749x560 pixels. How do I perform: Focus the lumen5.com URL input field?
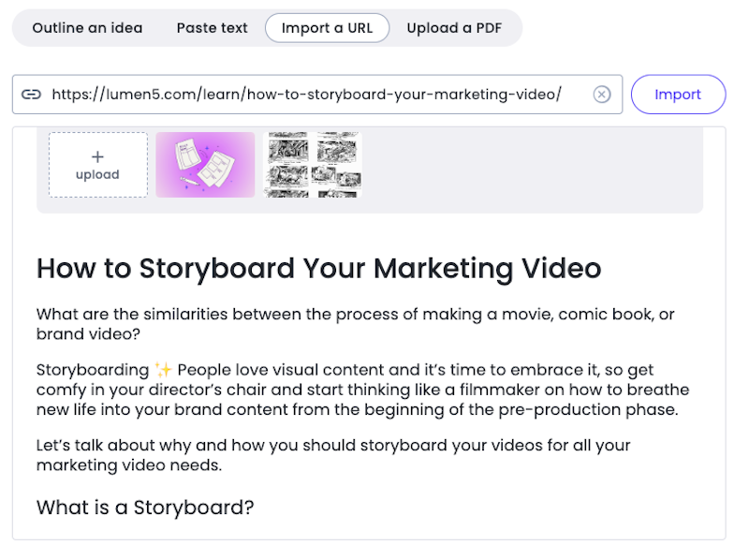click(x=317, y=95)
